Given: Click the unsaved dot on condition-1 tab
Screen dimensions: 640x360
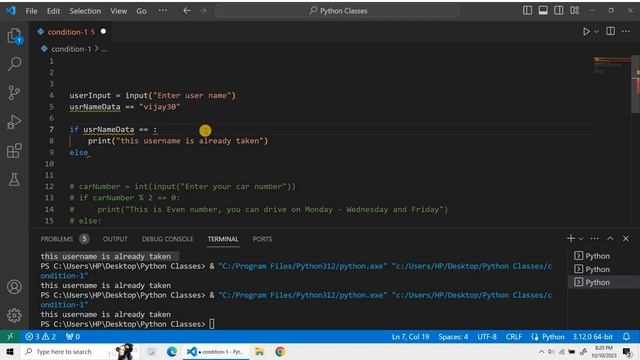Looking at the screenshot, I should point(103,31).
